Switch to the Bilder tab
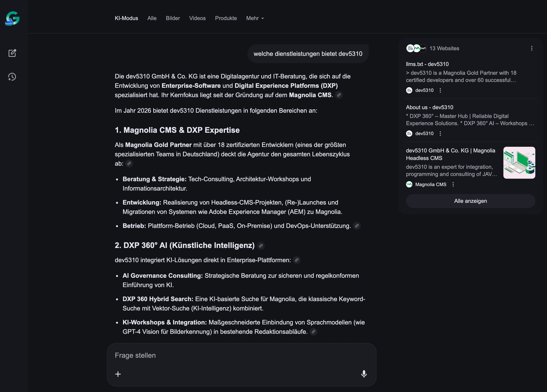547x392 pixels. (173, 18)
